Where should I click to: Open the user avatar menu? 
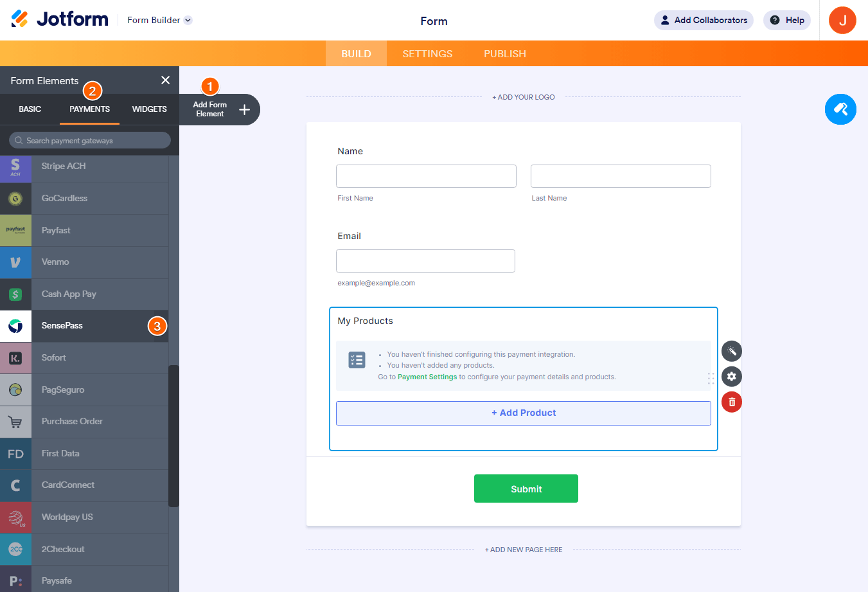[842, 20]
